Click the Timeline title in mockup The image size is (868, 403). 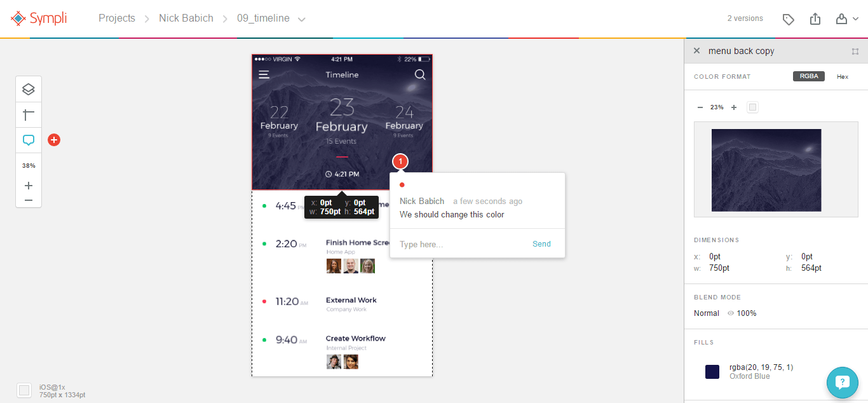click(342, 74)
